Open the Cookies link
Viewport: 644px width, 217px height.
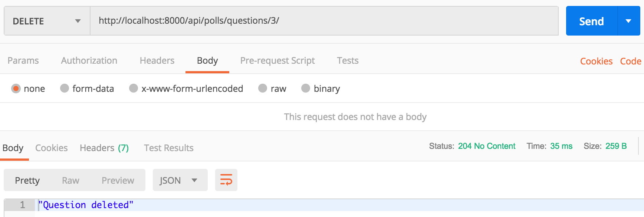pyautogui.click(x=596, y=61)
